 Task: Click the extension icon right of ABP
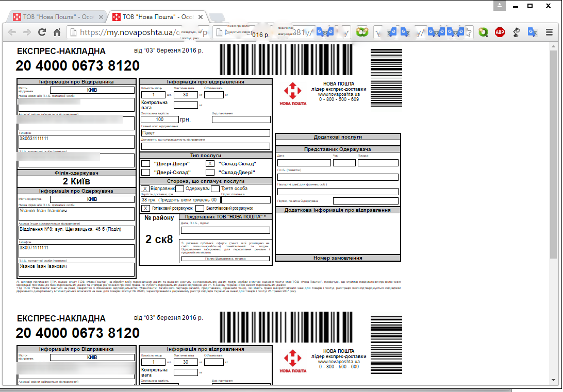[516, 32]
